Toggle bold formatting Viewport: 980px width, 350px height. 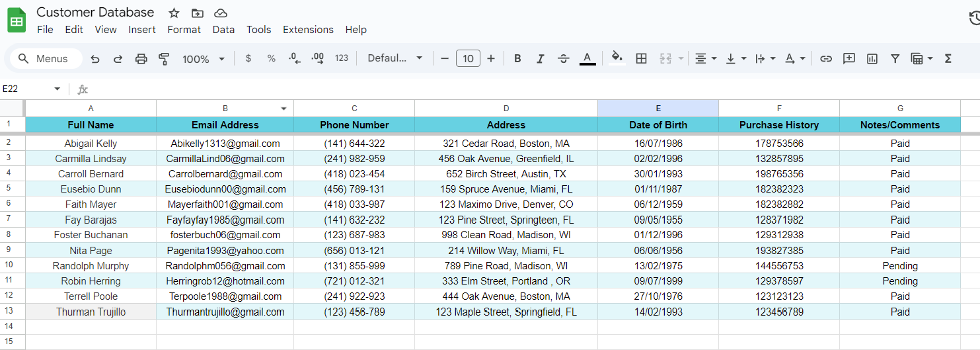coord(517,59)
